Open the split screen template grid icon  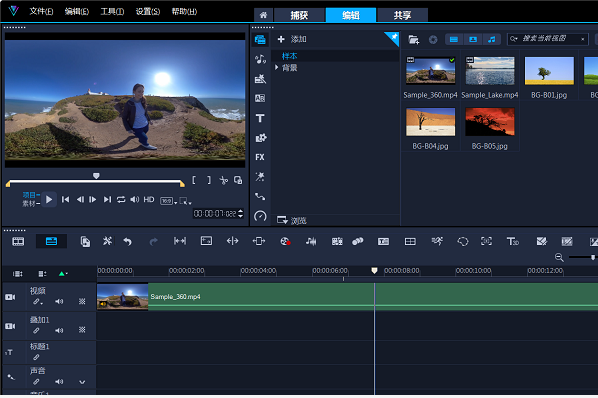pos(410,241)
